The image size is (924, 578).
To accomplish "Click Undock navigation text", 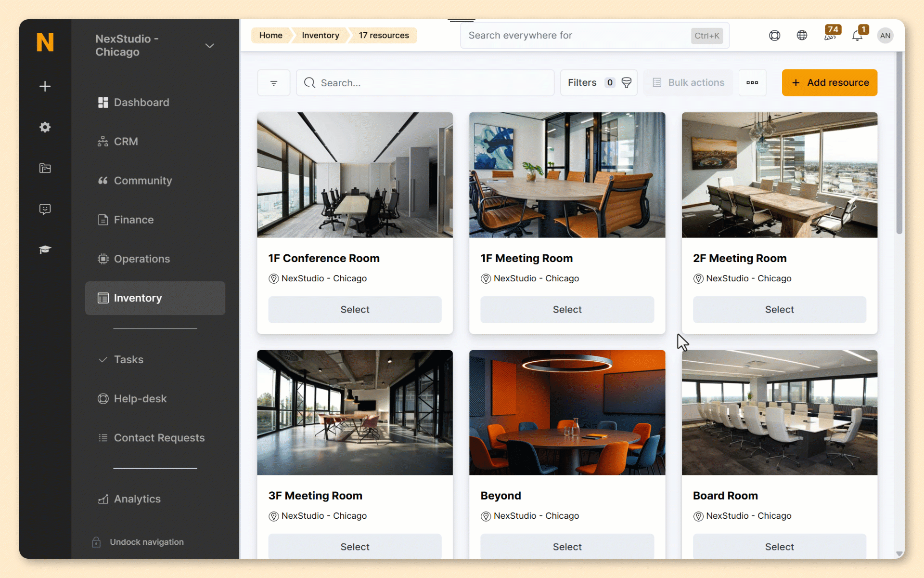I will click(x=147, y=542).
